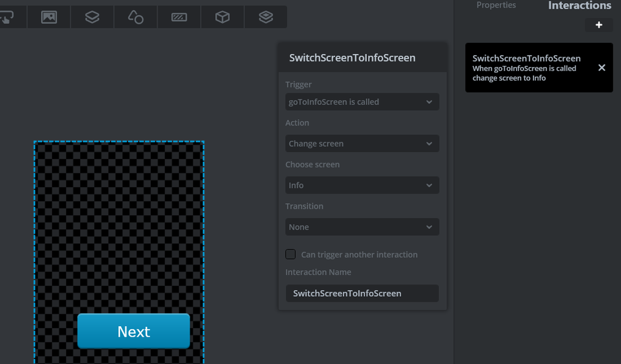Add a new interaction with plus button
The height and width of the screenshot is (364, 621).
599,25
